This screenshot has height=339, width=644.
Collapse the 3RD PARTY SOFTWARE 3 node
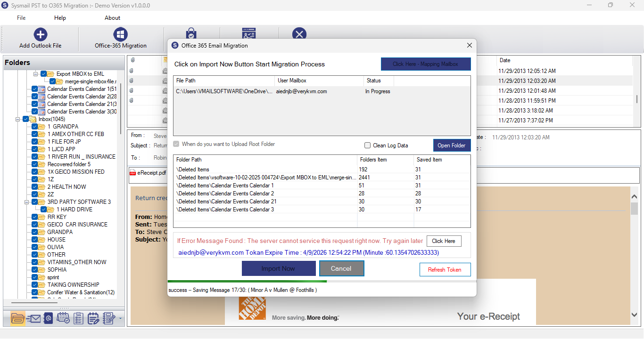(27, 202)
